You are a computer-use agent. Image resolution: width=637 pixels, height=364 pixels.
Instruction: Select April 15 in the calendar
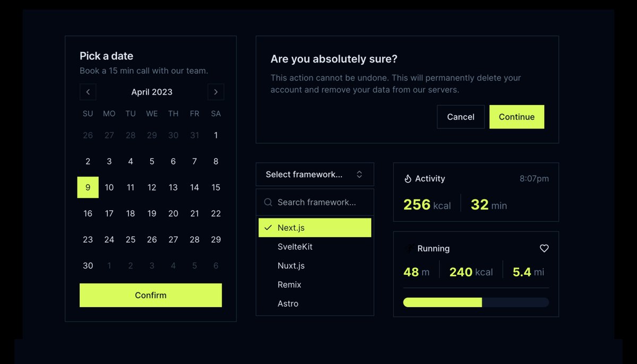[x=216, y=187]
